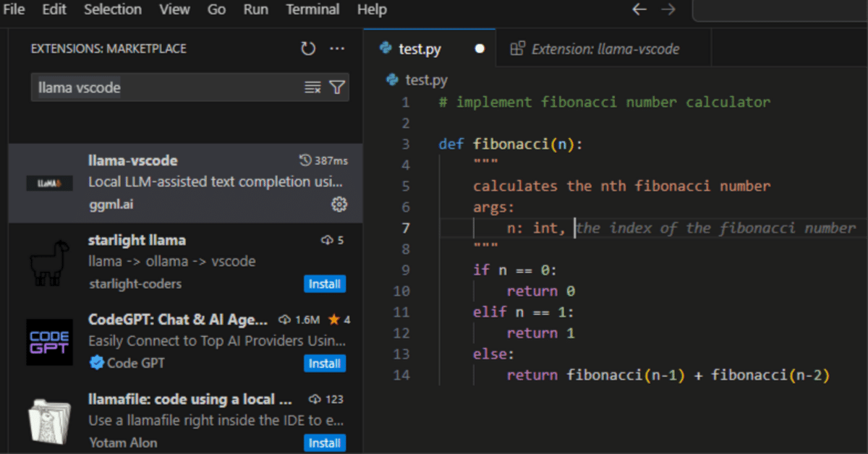Install the starlight llama extension
The height and width of the screenshot is (454, 868).
(x=324, y=283)
